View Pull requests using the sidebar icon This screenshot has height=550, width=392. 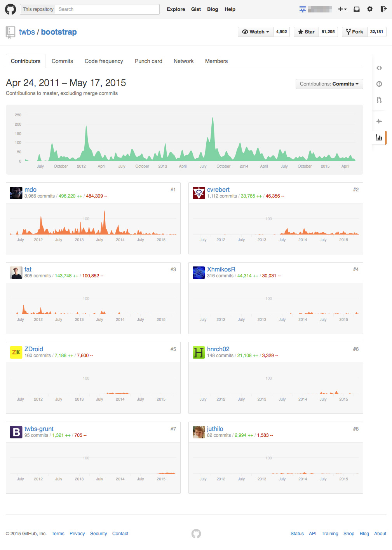click(x=379, y=100)
